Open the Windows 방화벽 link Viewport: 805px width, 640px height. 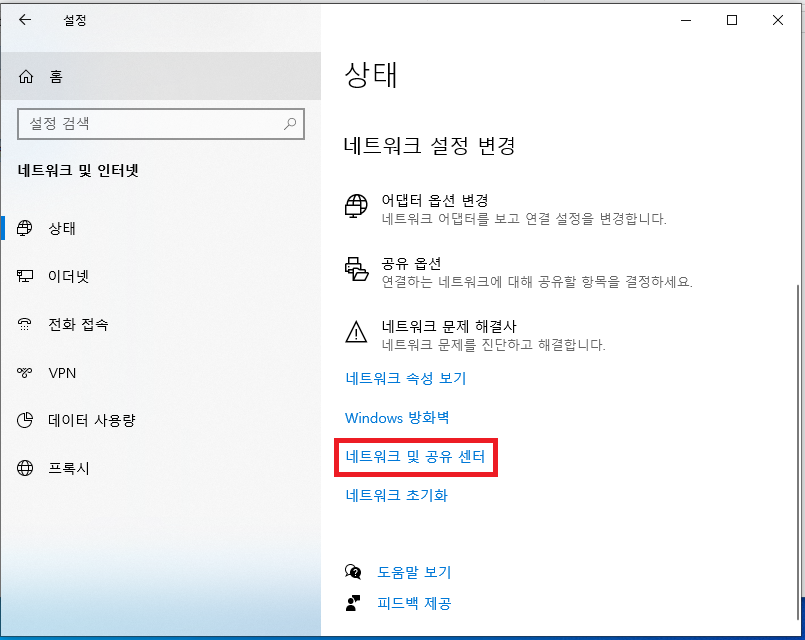tap(397, 418)
